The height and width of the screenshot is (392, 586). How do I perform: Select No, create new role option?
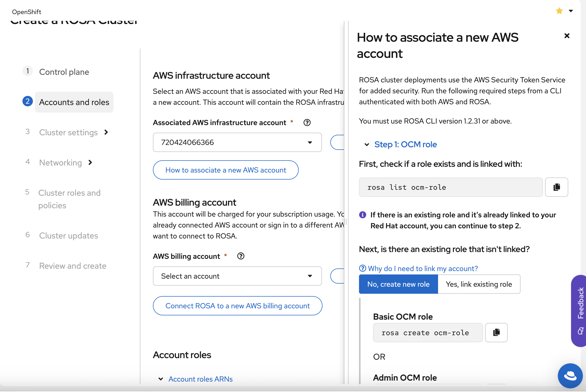(x=398, y=284)
